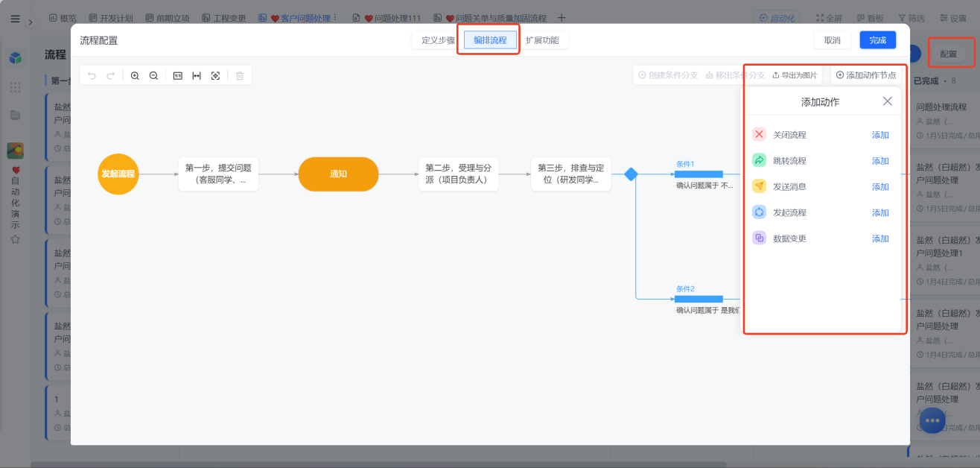Click the fit-to-screen focus icon

(x=215, y=75)
